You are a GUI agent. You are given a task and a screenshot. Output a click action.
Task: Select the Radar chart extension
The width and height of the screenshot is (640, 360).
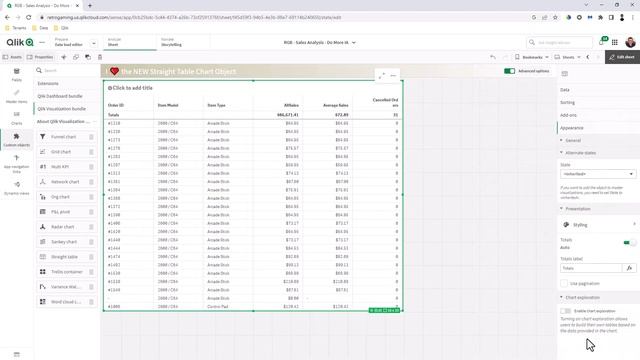click(67, 227)
